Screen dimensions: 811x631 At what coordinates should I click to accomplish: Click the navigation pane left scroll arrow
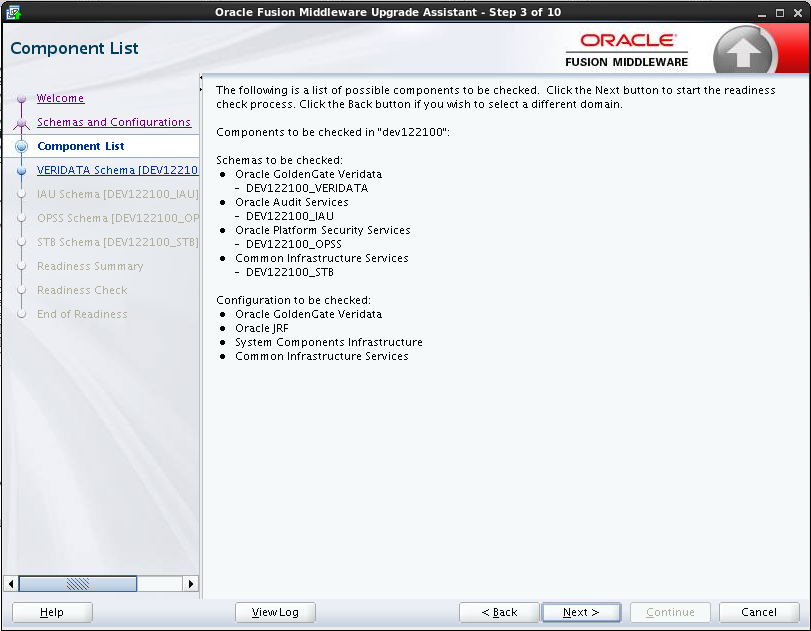click(11, 584)
